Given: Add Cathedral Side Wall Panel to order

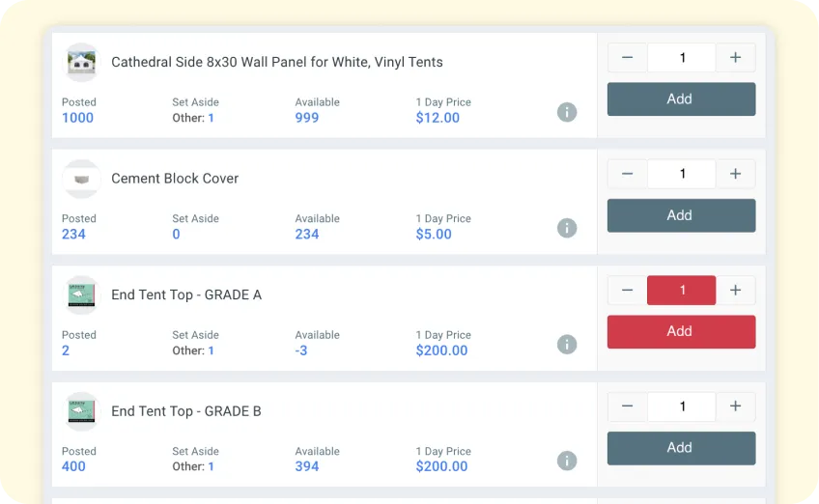Looking at the screenshot, I should (x=681, y=99).
